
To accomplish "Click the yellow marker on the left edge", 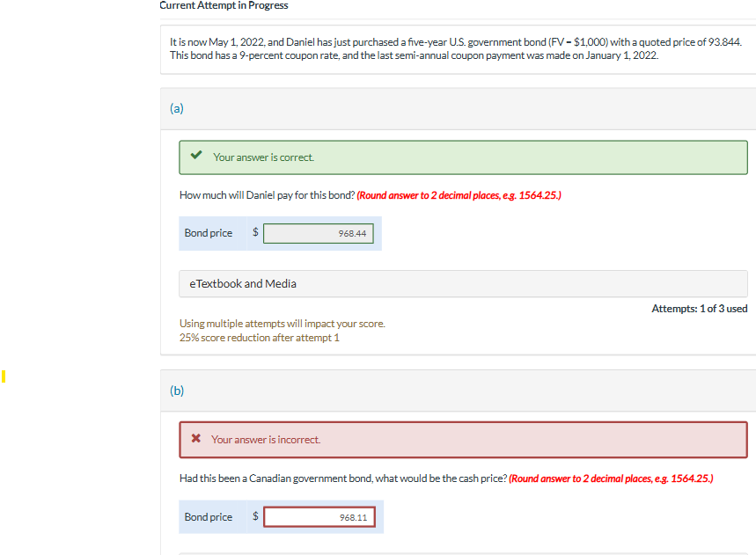I will pos(4,376).
